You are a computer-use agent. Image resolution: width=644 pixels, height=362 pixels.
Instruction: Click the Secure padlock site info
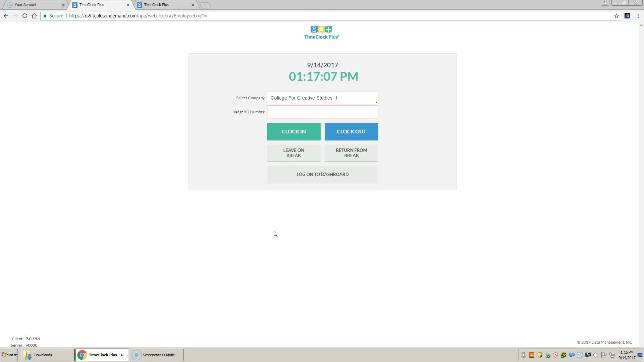[x=53, y=16]
